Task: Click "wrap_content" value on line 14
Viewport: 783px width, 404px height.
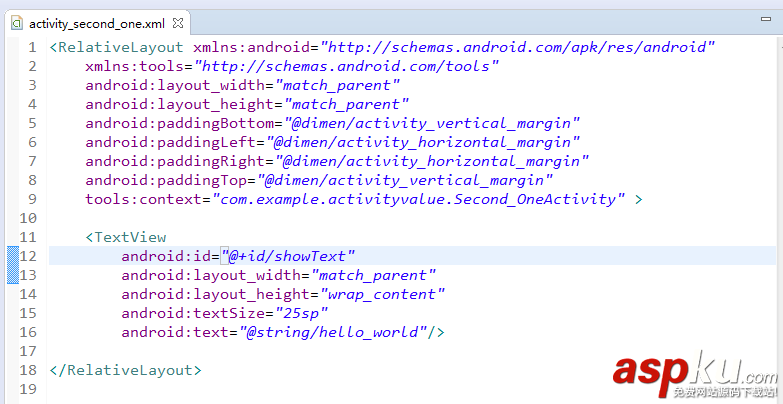Action: pyautogui.click(x=382, y=294)
